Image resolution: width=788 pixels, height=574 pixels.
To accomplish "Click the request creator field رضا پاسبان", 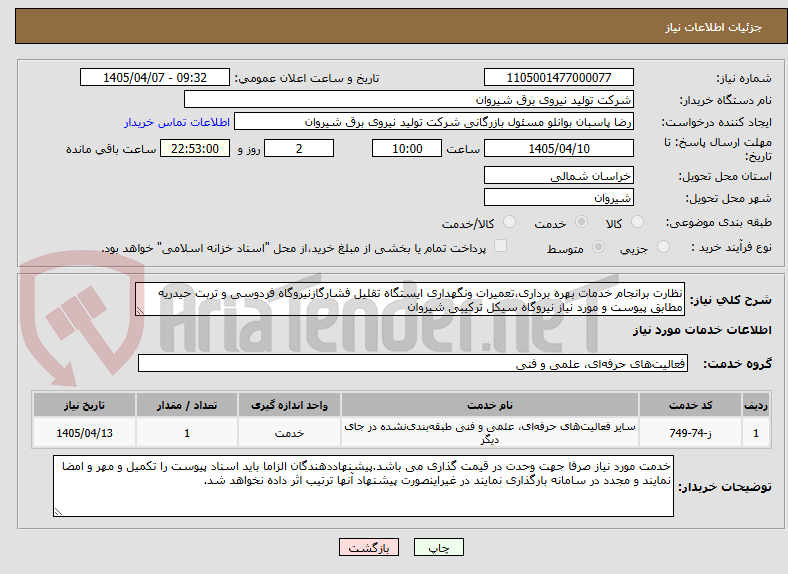I will coord(434,122).
